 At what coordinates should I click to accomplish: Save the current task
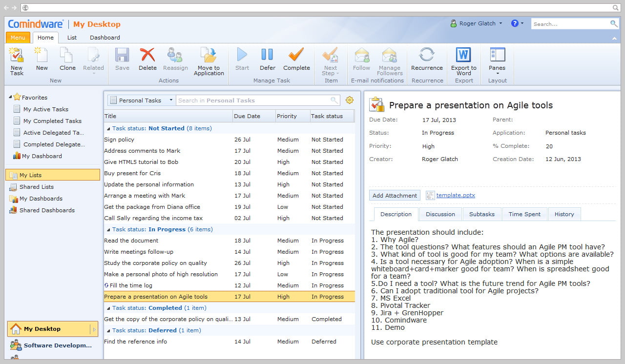pos(122,60)
